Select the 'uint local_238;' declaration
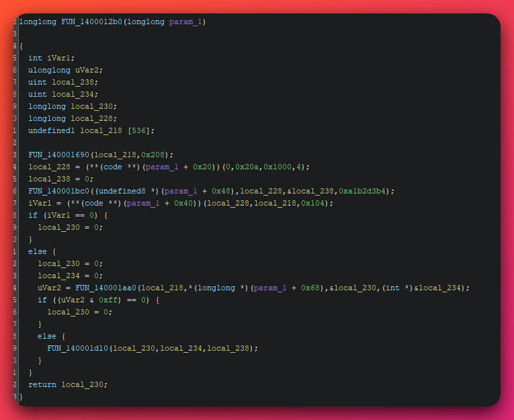Viewport: 514px width, 420px height. pos(63,82)
